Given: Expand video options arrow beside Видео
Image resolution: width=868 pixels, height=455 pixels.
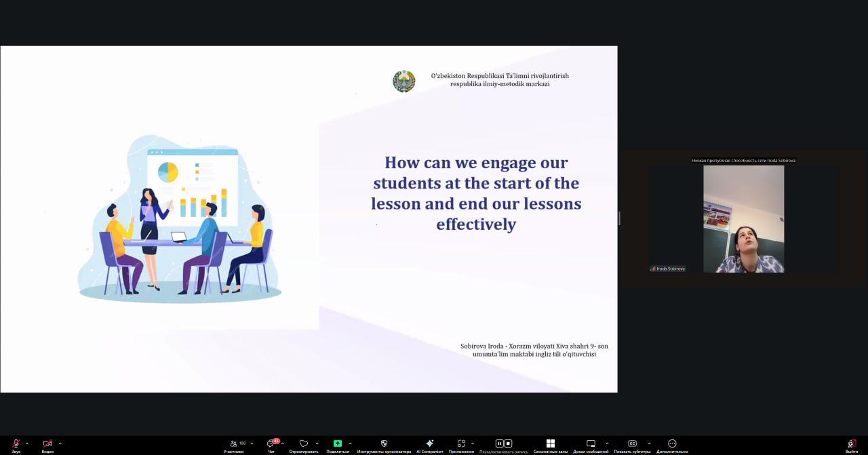Looking at the screenshot, I should tap(60, 443).
